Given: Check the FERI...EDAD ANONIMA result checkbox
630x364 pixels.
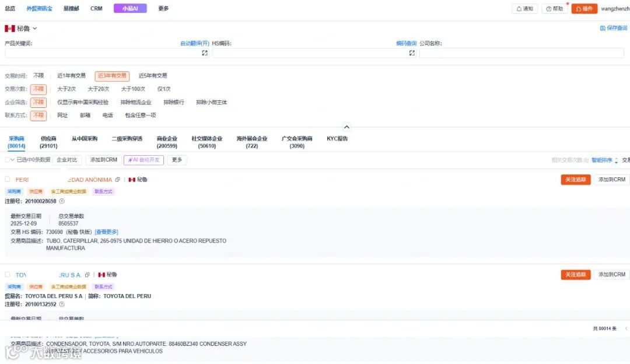Looking at the screenshot, I should point(7,179).
